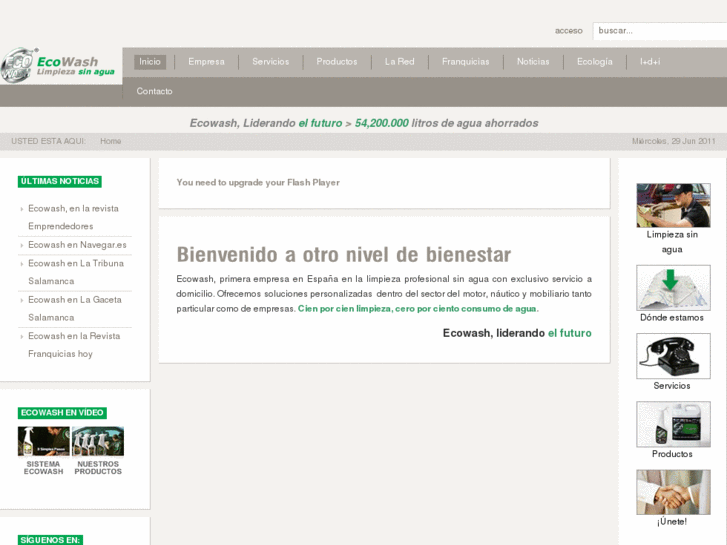
Task: Click the Ecowash, liderando el futuro tagline
Action: [517, 333]
